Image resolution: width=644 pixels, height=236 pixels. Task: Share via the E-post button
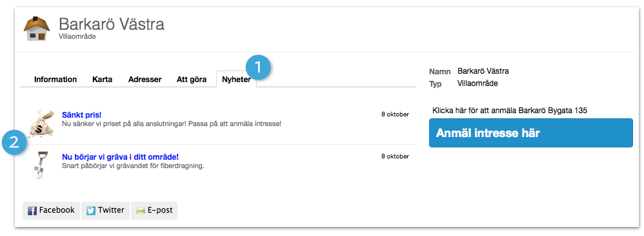tap(154, 211)
